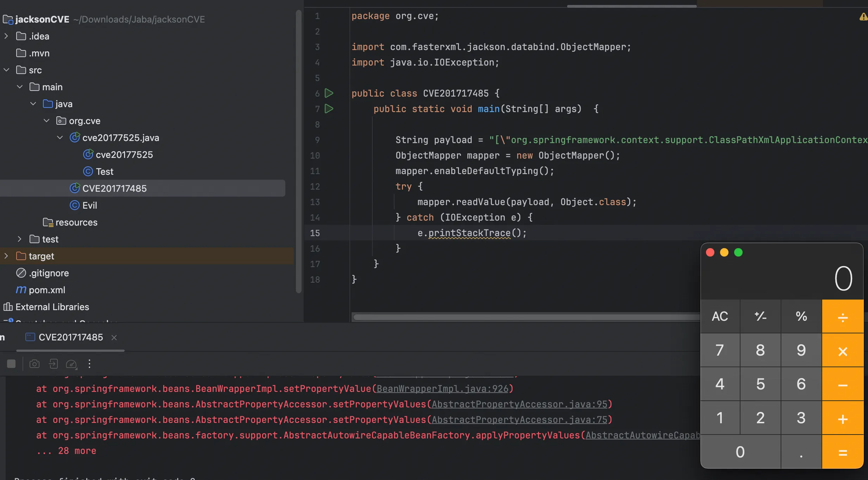Click run icon next to class CVE201717485 declaration
Viewport: 868px width, 480px height.
pyautogui.click(x=329, y=93)
